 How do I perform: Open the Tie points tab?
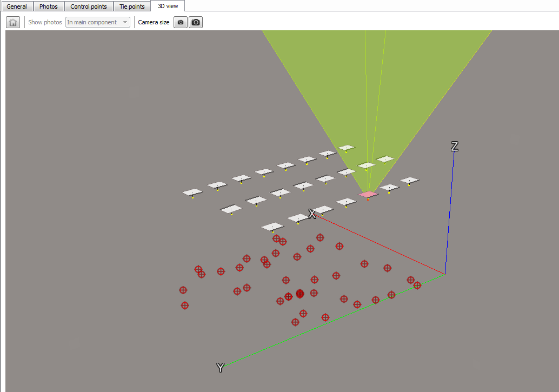pyautogui.click(x=132, y=6)
